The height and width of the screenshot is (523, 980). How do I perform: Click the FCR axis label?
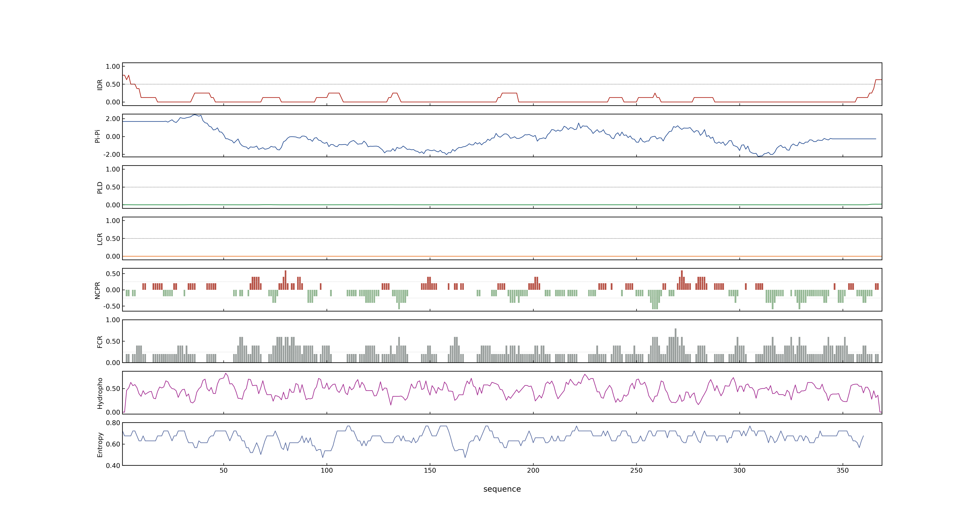(100, 342)
